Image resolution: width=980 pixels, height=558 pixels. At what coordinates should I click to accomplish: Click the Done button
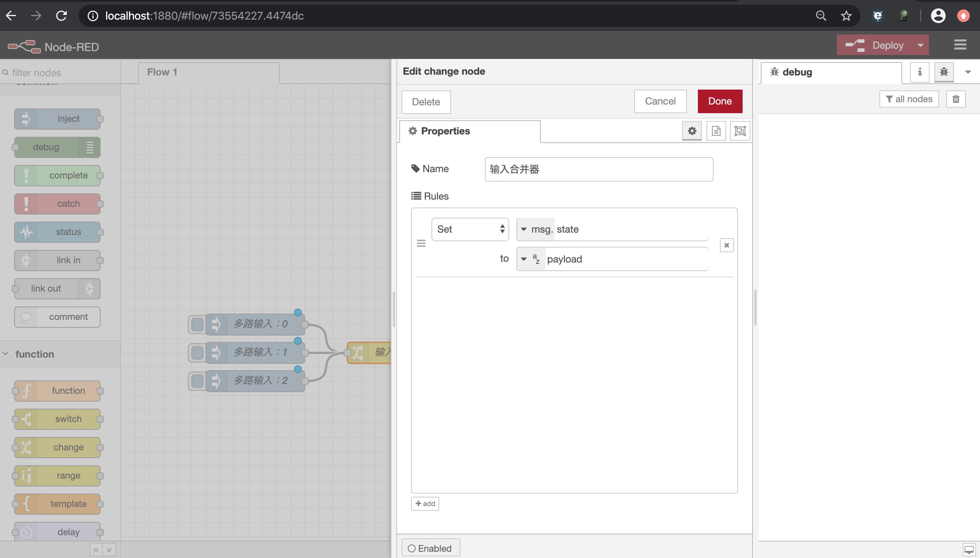pos(719,101)
